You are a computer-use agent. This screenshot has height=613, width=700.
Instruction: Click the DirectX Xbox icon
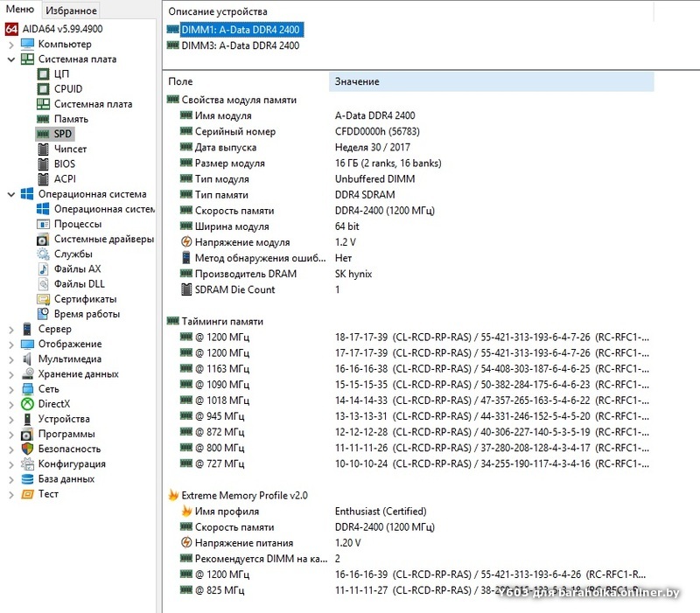coord(27,404)
